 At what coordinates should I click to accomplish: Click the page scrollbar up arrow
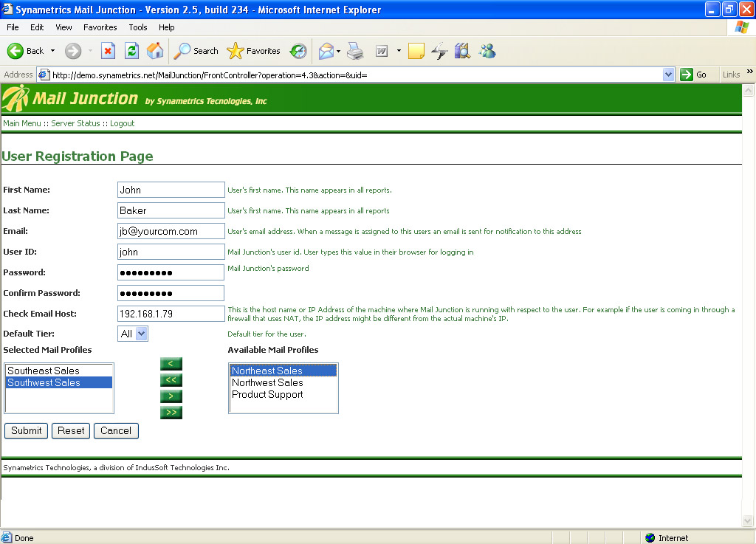point(749,90)
